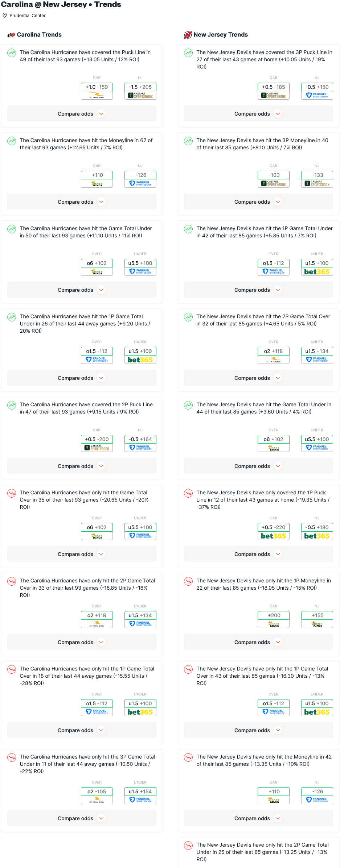The image size is (340, 868).
Task: Click red down-trend icon beside Carolina Game Total Over
Action: [x=12, y=493]
